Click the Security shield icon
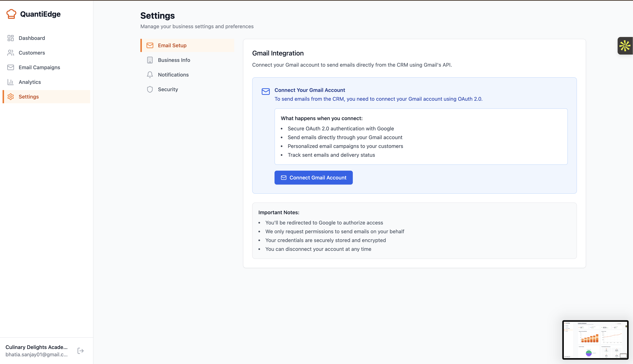The image size is (633, 364). [150, 89]
